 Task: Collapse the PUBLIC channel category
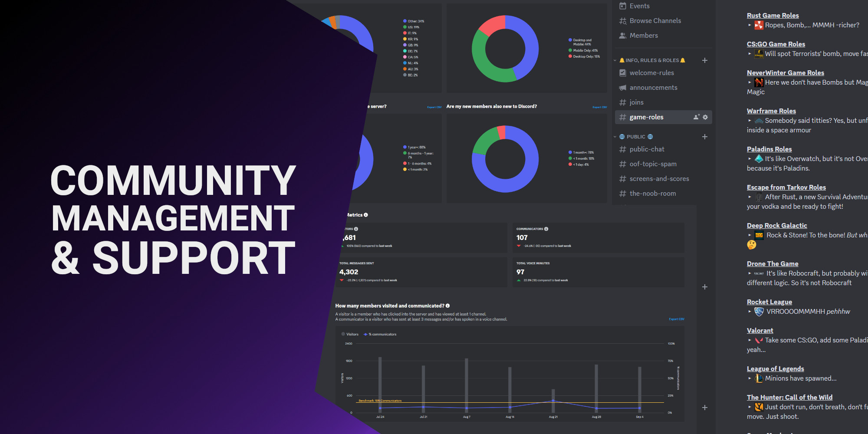(x=615, y=137)
